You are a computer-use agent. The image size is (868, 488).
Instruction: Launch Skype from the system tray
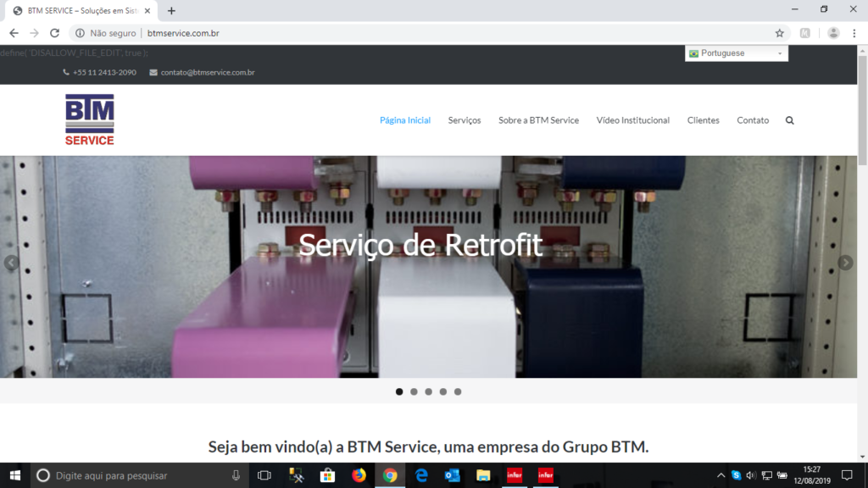pos(737,475)
